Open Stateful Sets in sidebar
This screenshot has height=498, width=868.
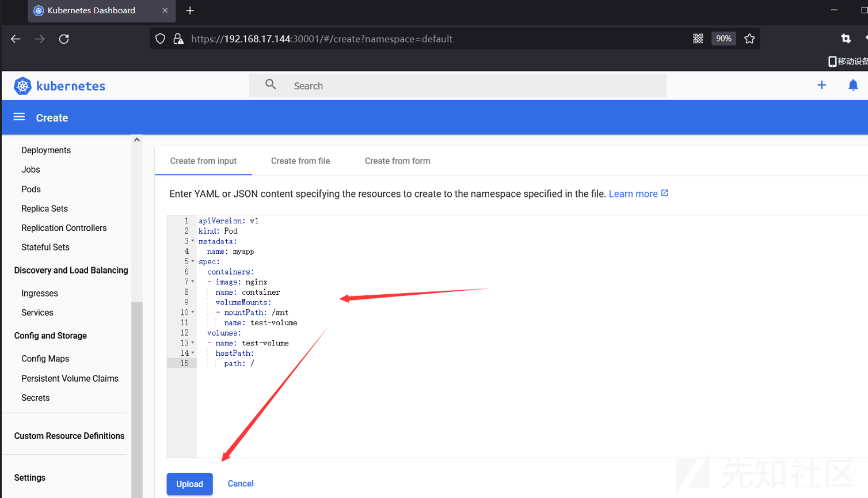coord(45,248)
